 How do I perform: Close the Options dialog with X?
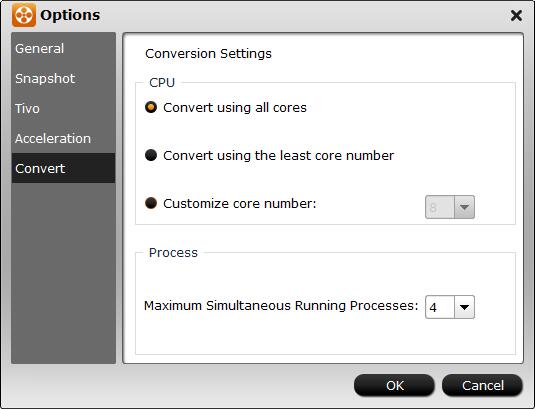coord(516,15)
